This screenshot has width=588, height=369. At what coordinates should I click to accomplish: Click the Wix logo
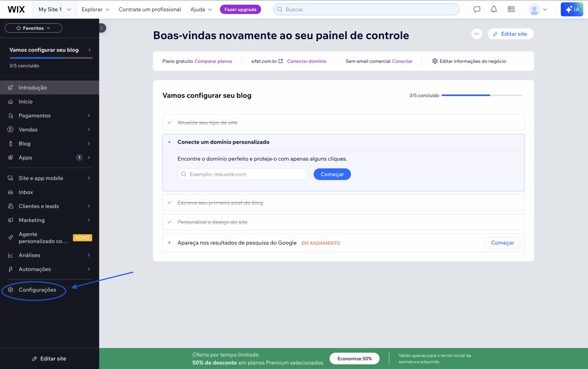click(x=16, y=9)
